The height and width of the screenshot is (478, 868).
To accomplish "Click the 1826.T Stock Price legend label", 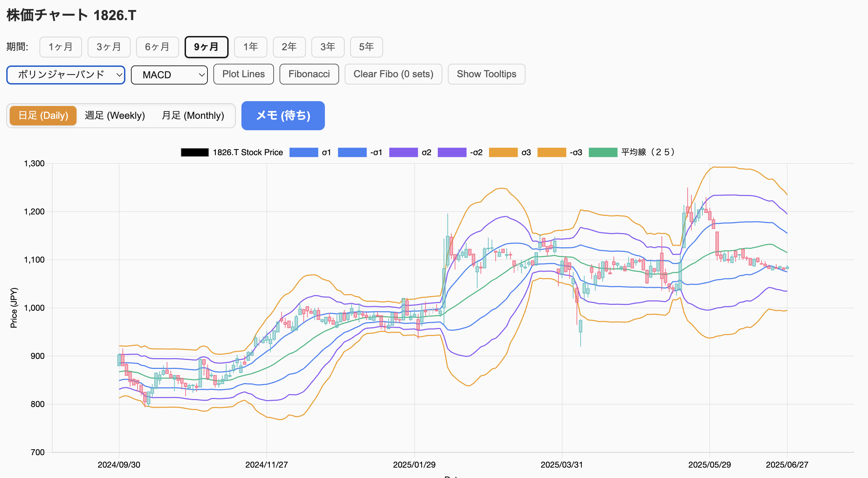I will click(x=248, y=152).
